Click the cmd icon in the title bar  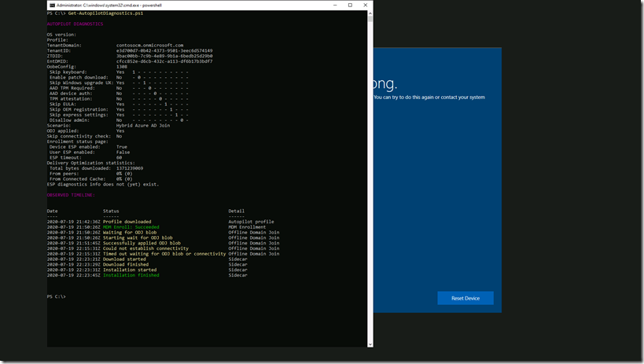tap(52, 5)
